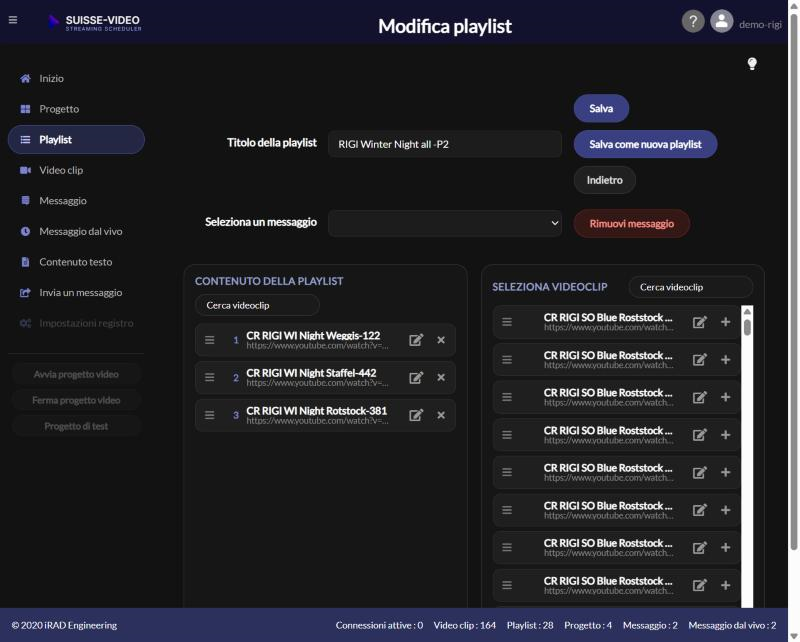
Task: Edit the CR RIGI WI Night Rotstock-381 clip
Action: [416, 415]
